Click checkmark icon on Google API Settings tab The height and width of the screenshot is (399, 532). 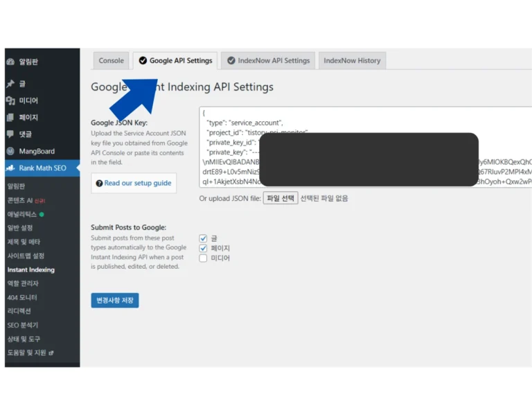point(143,61)
